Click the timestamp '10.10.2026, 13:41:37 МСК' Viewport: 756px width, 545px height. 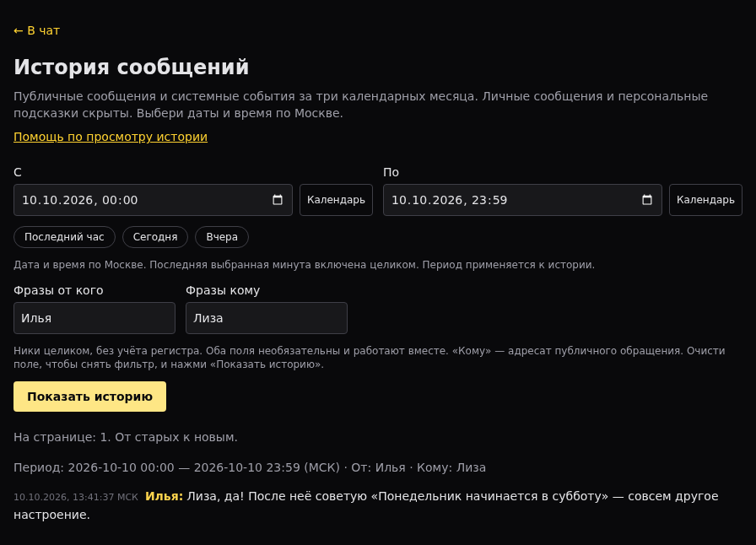(x=76, y=497)
